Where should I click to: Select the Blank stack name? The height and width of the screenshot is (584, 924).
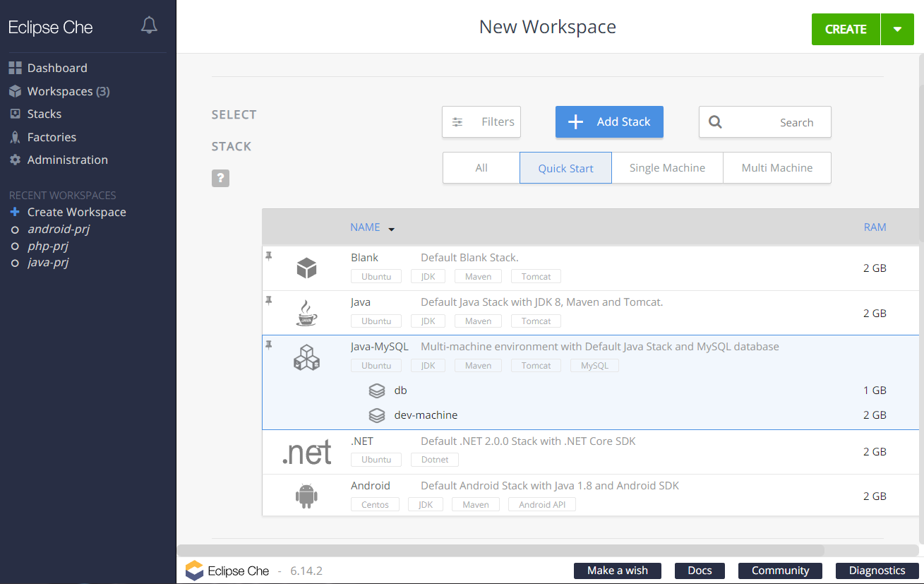364,258
